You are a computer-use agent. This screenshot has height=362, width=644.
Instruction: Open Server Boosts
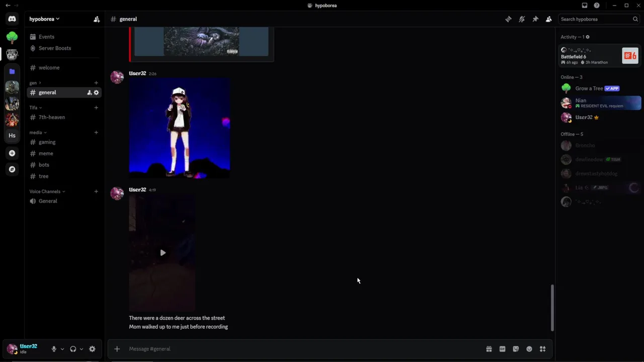(x=64, y=48)
